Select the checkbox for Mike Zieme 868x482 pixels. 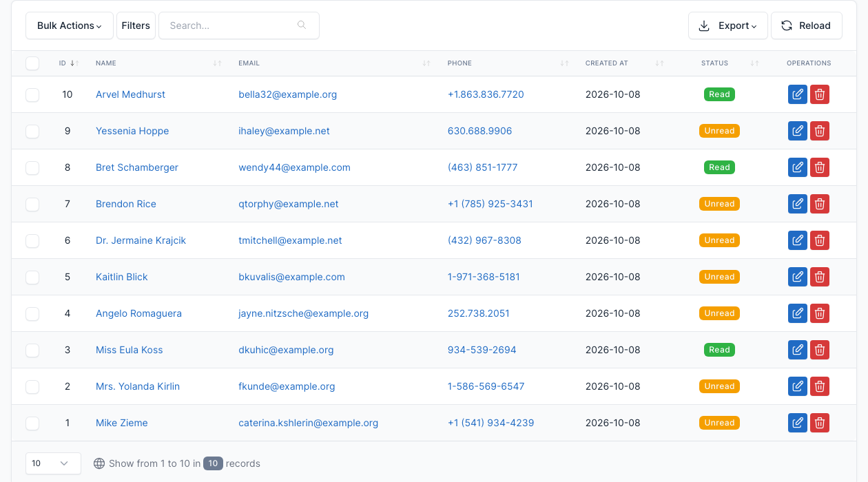(32, 423)
